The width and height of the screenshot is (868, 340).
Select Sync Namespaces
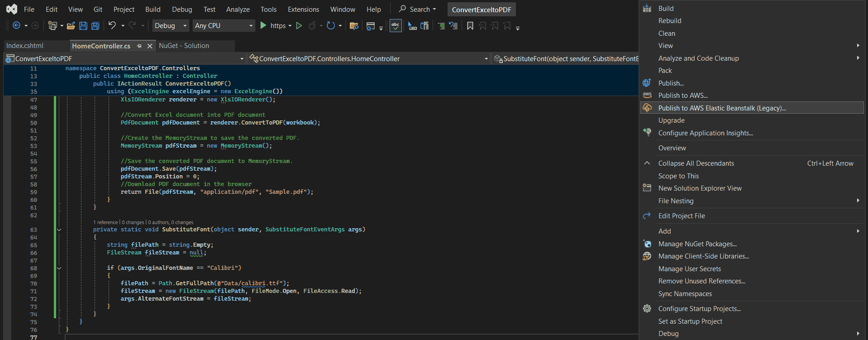click(x=752, y=294)
